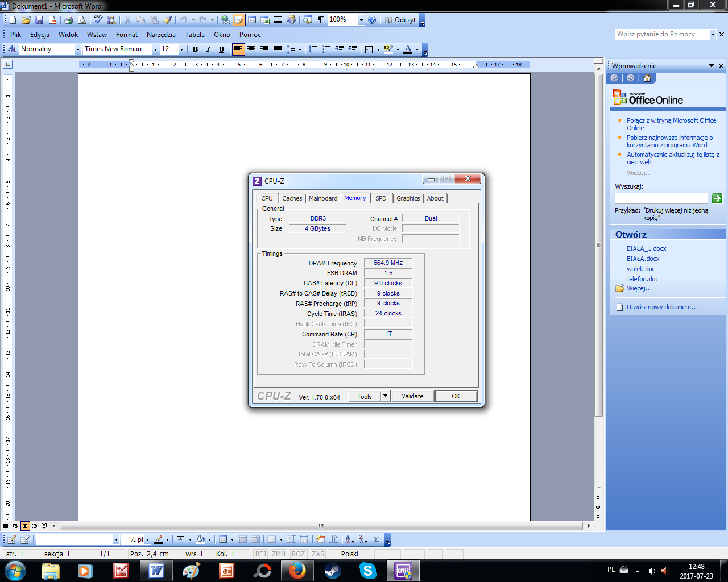Open the CPU-Z Tools dropdown arrow
Image resolution: width=728 pixels, height=582 pixels.
tap(385, 396)
